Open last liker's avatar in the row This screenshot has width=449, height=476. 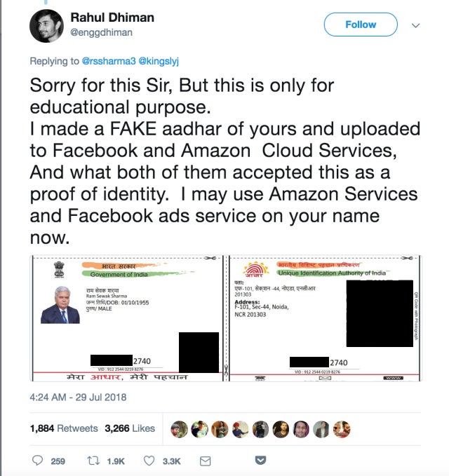pos(342,429)
